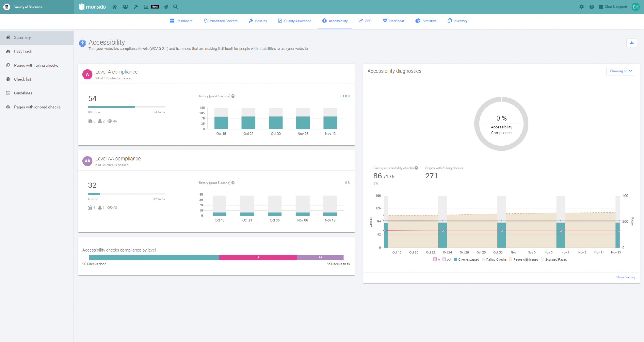Screen dimensions: 644x342
Task: Open the SH user avatar menu
Action: [x=635, y=7]
